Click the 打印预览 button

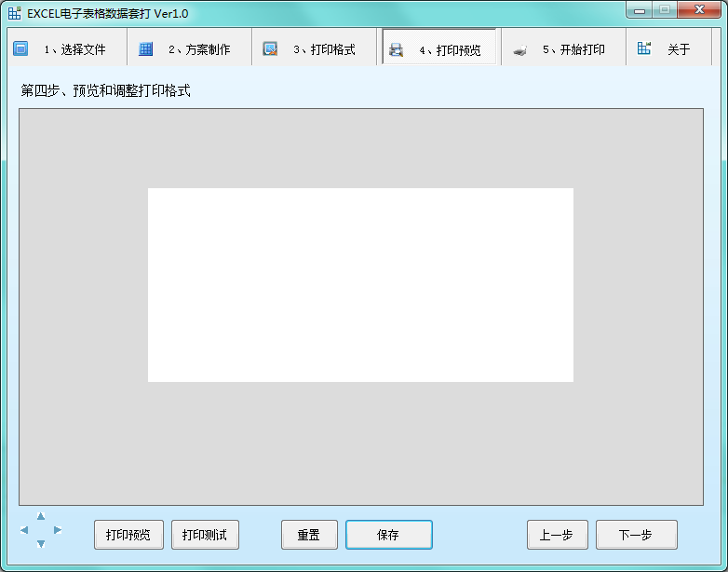pyautogui.click(x=128, y=535)
